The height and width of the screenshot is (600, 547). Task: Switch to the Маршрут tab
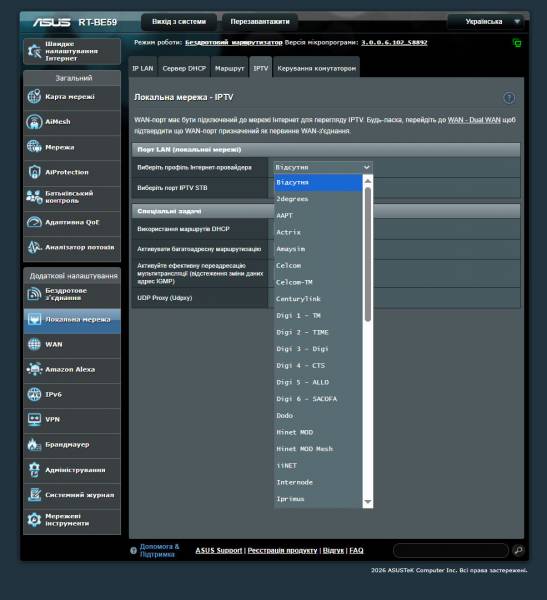[x=229, y=68]
